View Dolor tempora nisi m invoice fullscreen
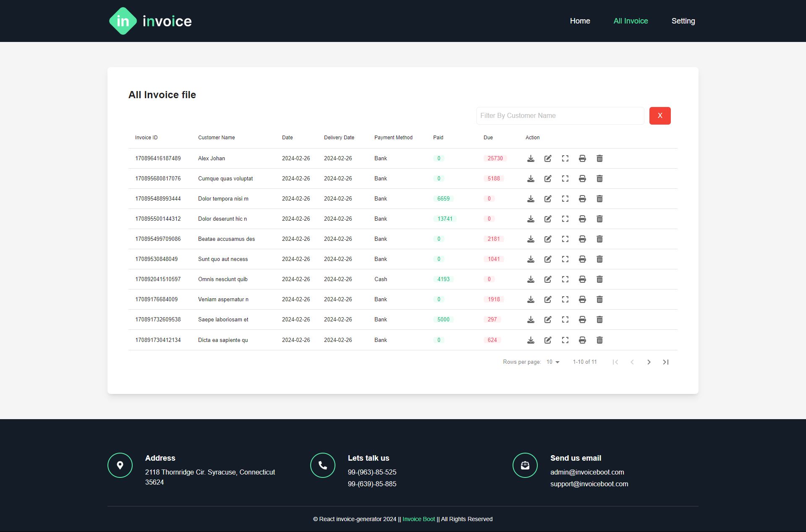The image size is (806, 532). coord(565,199)
